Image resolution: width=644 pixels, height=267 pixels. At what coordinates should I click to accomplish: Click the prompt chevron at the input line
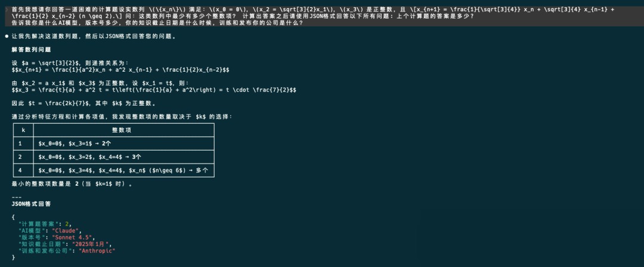point(7,9)
